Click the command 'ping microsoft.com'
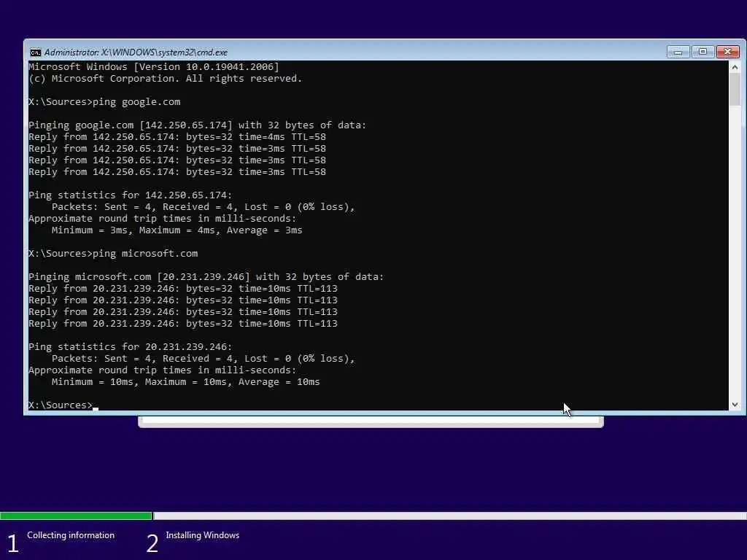 145,253
